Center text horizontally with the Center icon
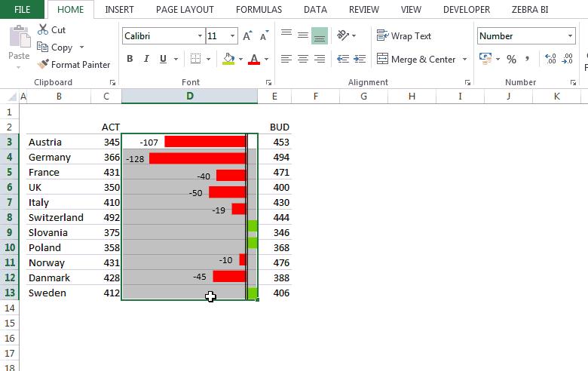Viewport: 588px width, 371px height. pos(302,59)
